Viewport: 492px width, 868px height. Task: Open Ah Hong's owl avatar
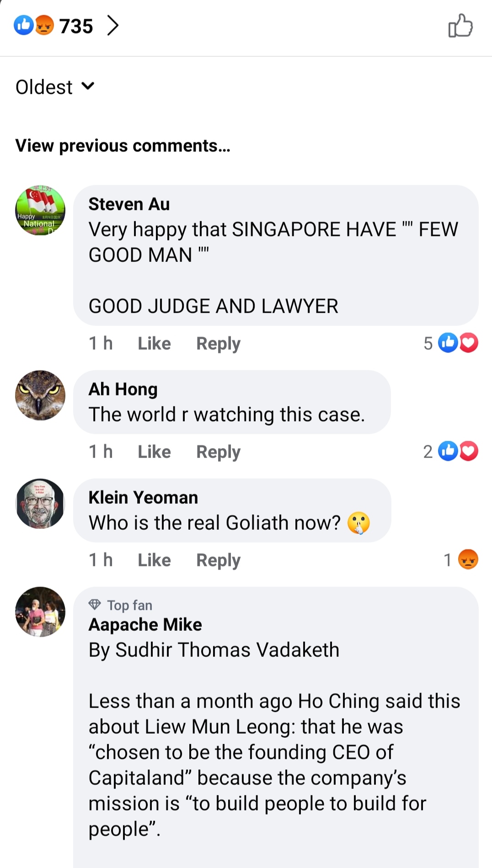pyautogui.click(x=40, y=395)
